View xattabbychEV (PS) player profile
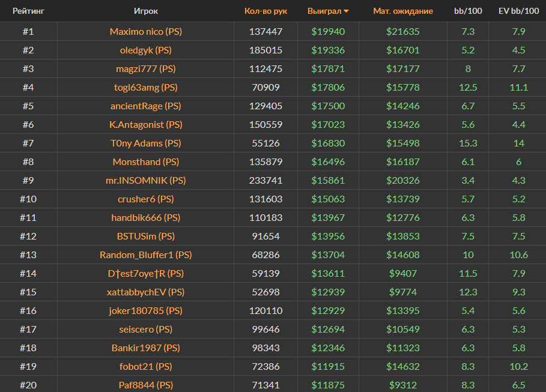This screenshot has height=392, width=546. tap(146, 292)
